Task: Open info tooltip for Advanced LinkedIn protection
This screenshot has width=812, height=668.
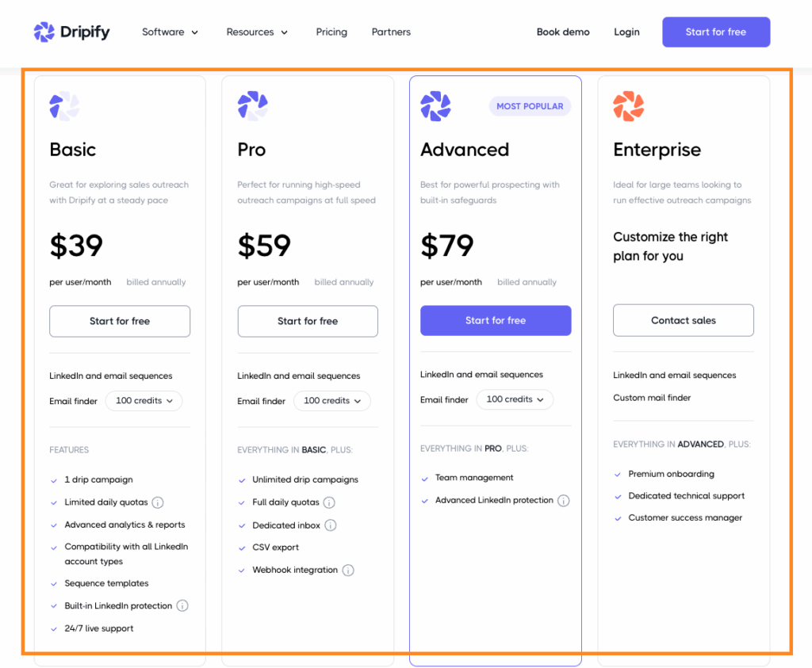Action: 563,501
